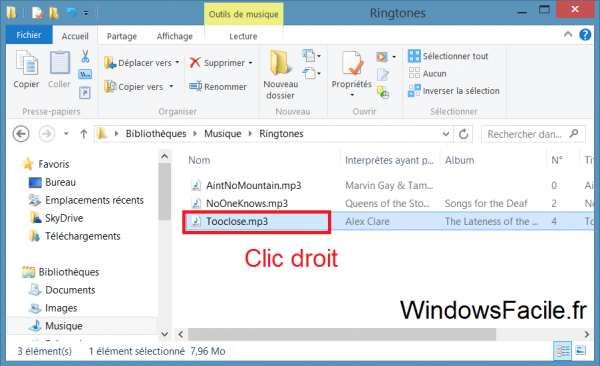600x366 pixels.
Task: Select Emplacements récents in sidebar
Action: click(86, 200)
